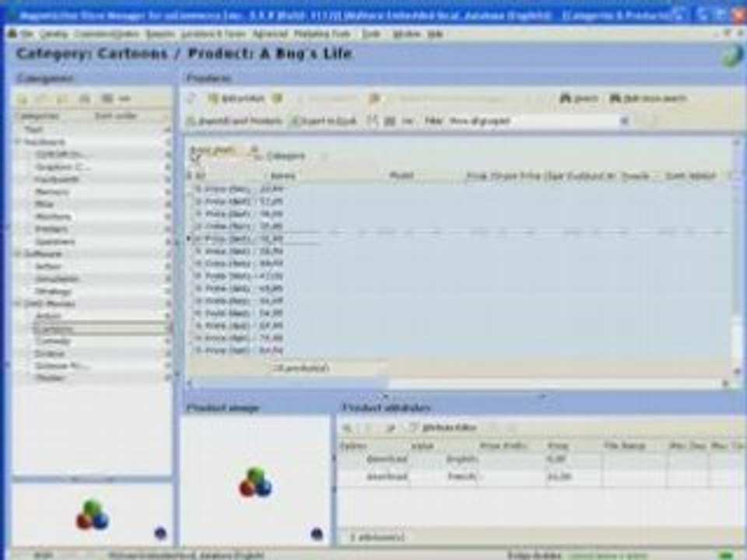This screenshot has width=747, height=560.
Task: Open the Advanced menu
Action: point(270,33)
